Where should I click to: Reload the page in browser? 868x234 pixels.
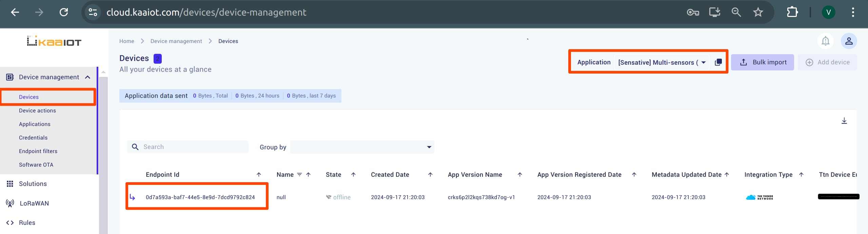[x=64, y=13]
